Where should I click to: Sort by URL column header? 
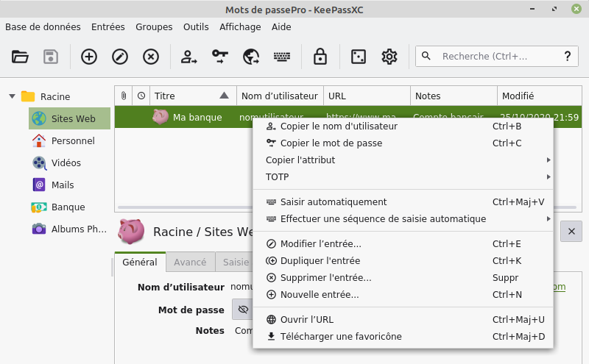coord(367,96)
